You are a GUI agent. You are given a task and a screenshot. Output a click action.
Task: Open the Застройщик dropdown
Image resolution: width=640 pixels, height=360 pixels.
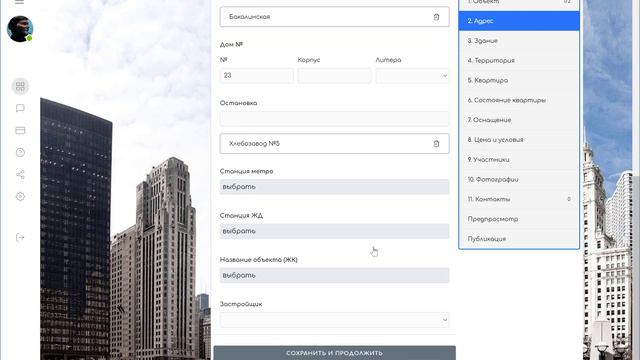click(334, 320)
